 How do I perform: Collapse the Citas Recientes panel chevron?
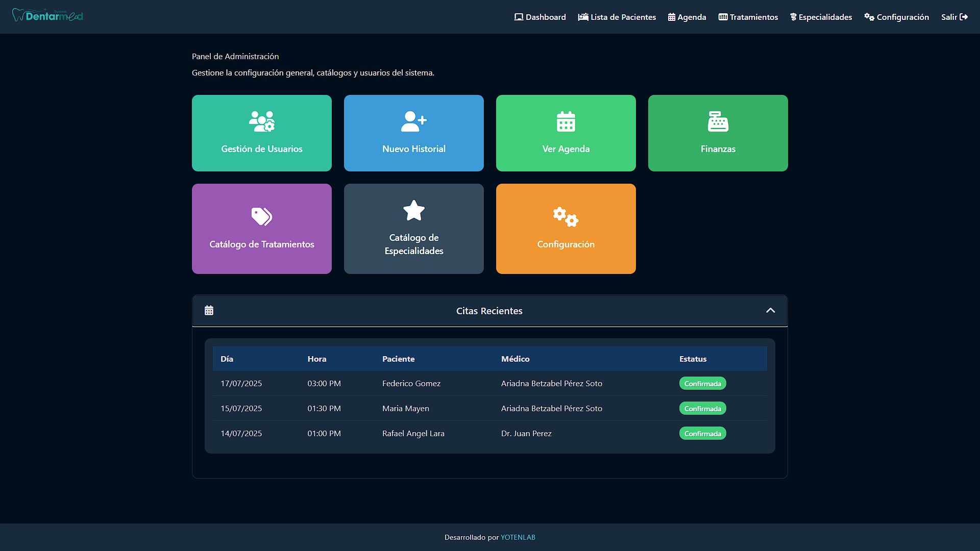pyautogui.click(x=770, y=310)
